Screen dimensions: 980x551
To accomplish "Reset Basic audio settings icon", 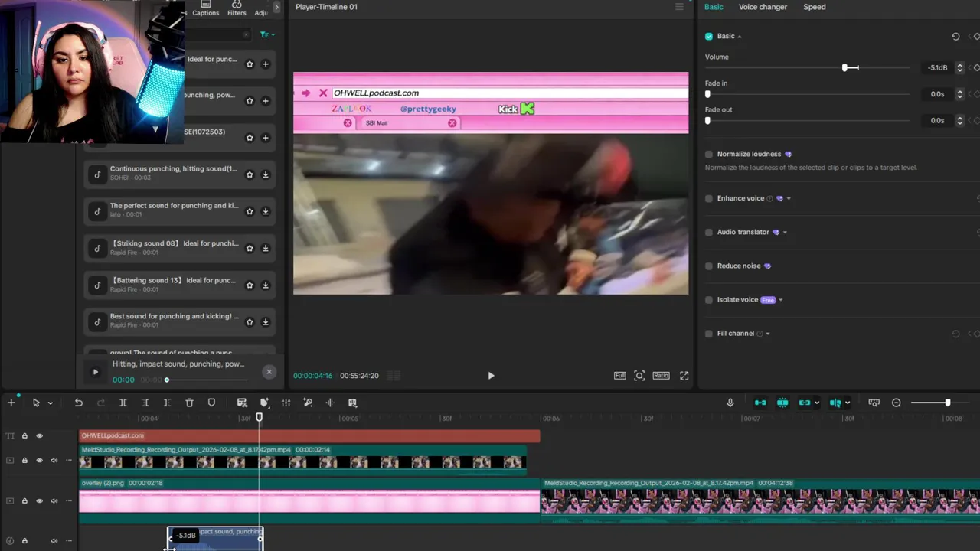I will pyautogui.click(x=955, y=36).
